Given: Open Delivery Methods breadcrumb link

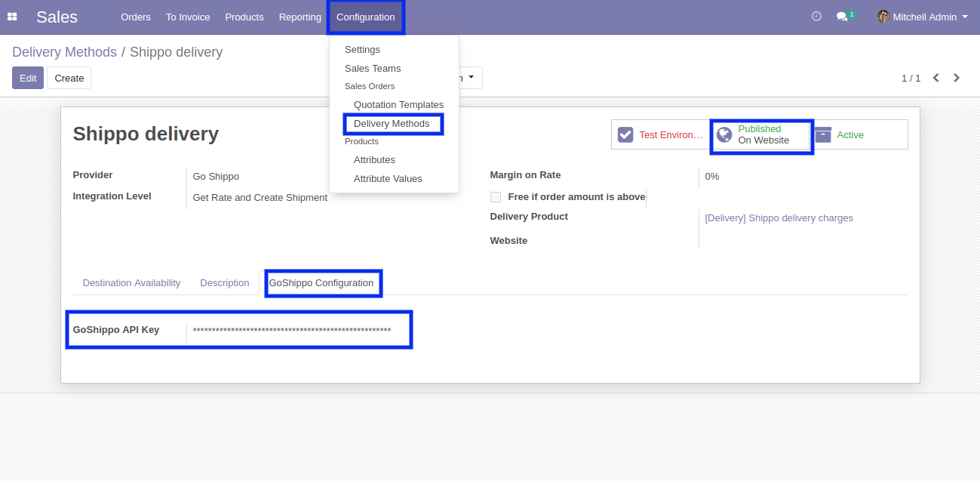Looking at the screenshot, I should click(x=64, y=52).
